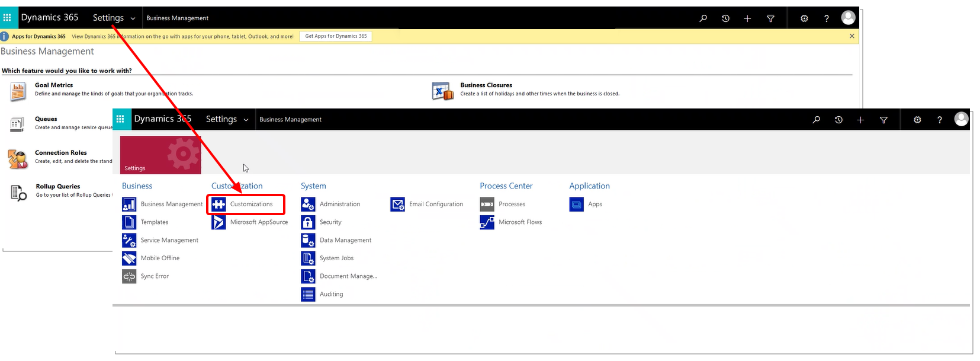Open user profile avatar in front window
Screen dimensions: 980x361
pos(961,119)
